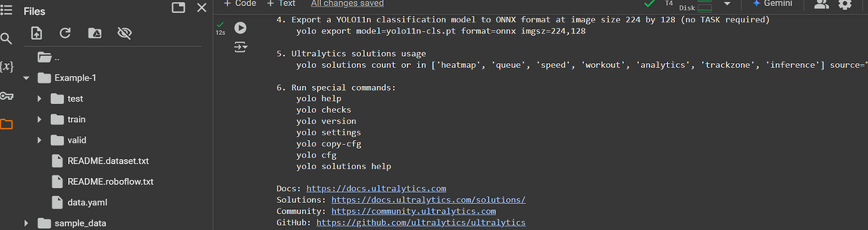Click the All changes saved link

tap(347, 3)
